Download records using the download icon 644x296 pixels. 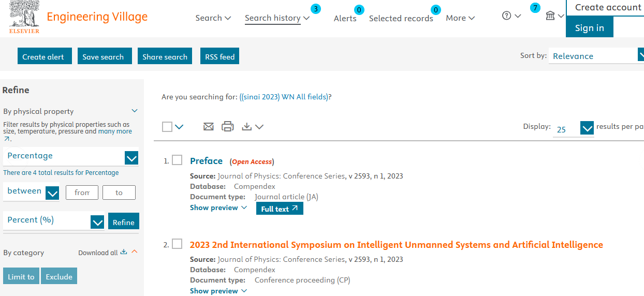tap(247, 126)
